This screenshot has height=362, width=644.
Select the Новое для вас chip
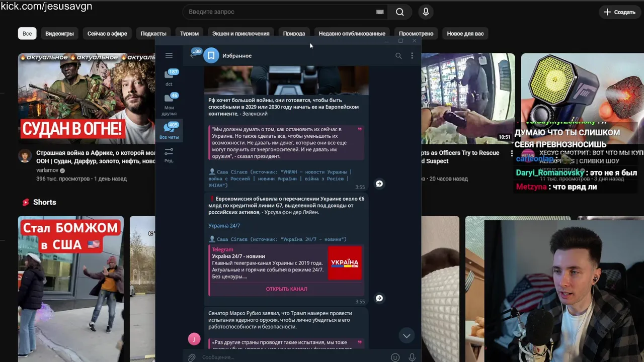pyautogui.click(x=465, y=33)
